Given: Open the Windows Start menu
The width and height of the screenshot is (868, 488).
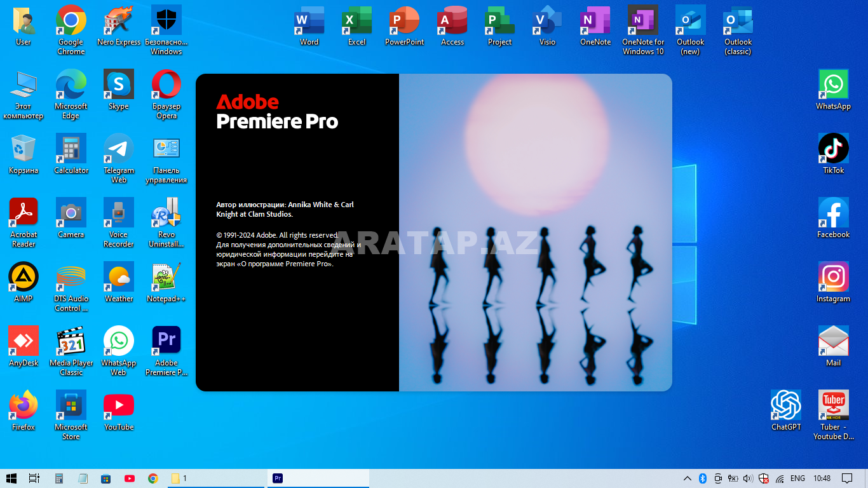Looking at the screenshot, I should (x=11, y=478).
